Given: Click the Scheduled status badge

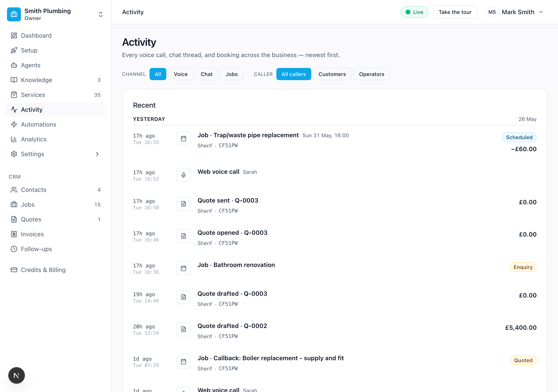Looking at the screenshot, I should (519, 137).
